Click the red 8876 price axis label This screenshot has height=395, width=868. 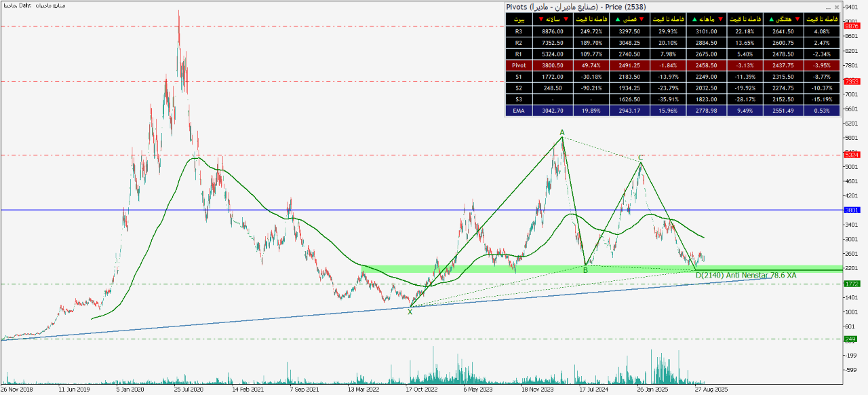click(x=852, y=26)
